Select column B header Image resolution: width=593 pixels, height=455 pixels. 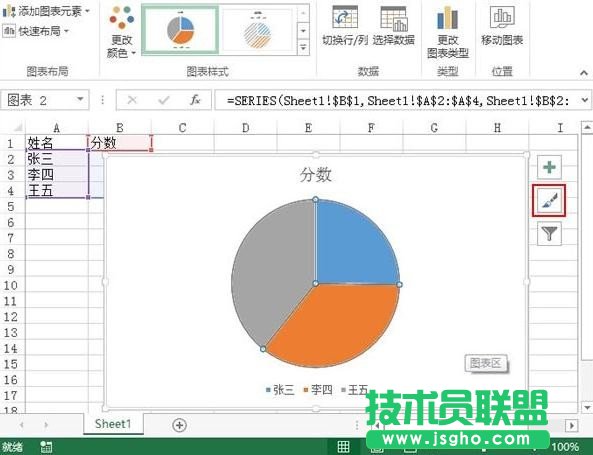(120, 127)
